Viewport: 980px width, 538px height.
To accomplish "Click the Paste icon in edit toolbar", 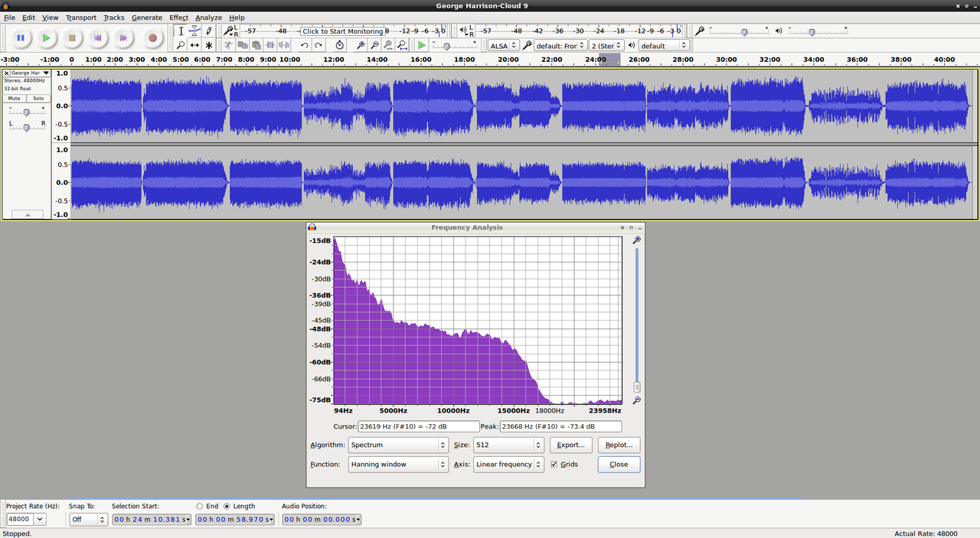I will click(x=256, y=45).
